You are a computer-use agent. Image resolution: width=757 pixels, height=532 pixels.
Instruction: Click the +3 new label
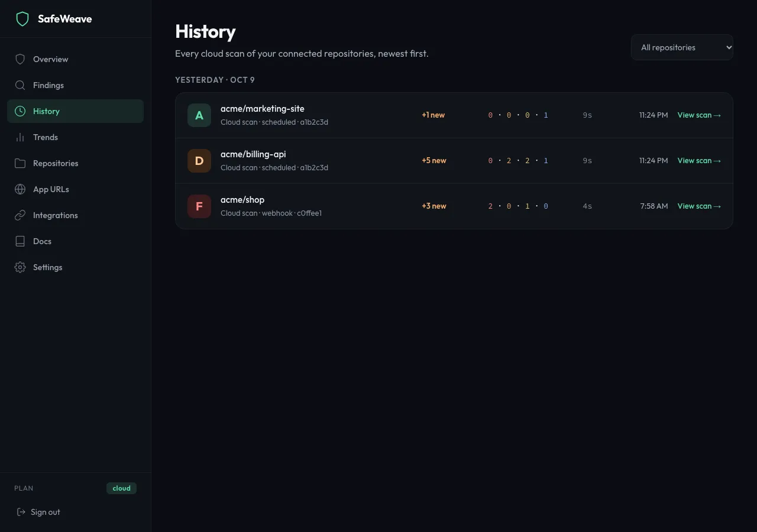(434, 206)
